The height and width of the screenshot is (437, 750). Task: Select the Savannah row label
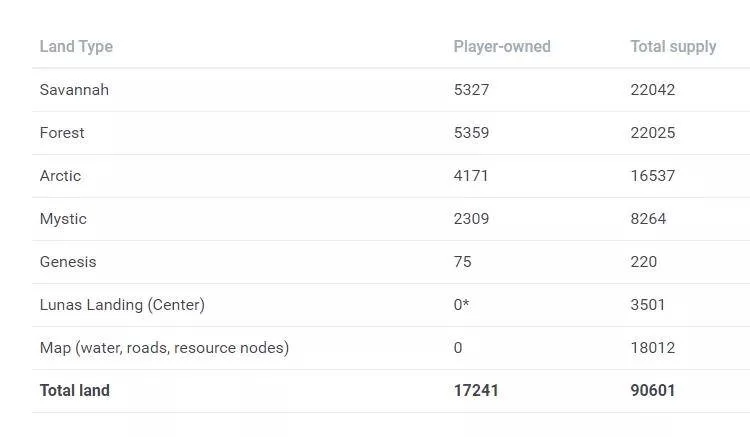click(74, 90)
